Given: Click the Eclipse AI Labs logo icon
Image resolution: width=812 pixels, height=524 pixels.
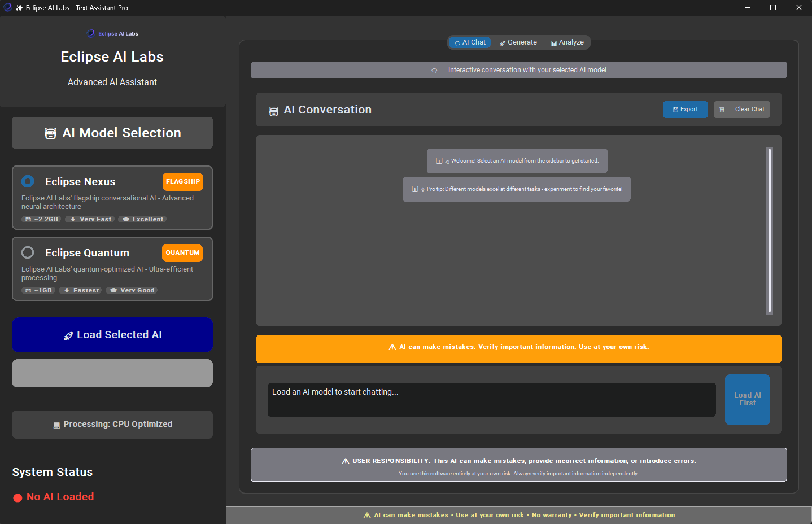Looking at the screenshot, I should [91, 34].
